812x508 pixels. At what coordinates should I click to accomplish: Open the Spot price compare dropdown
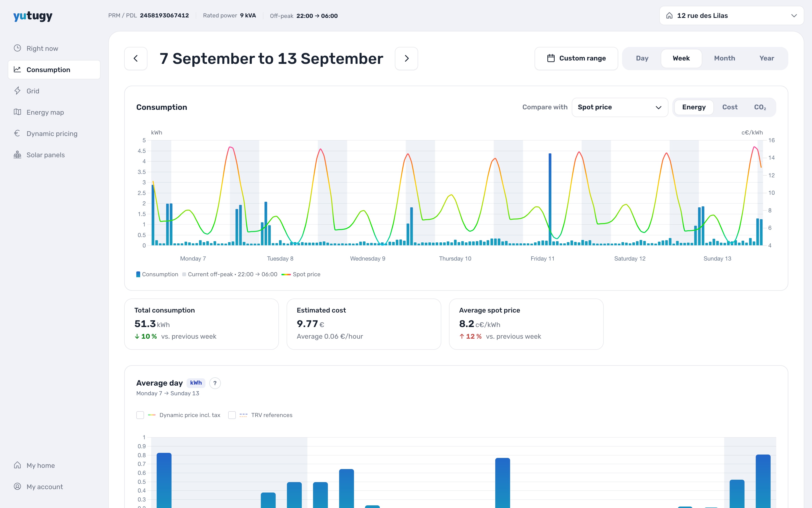coord(620,107)
